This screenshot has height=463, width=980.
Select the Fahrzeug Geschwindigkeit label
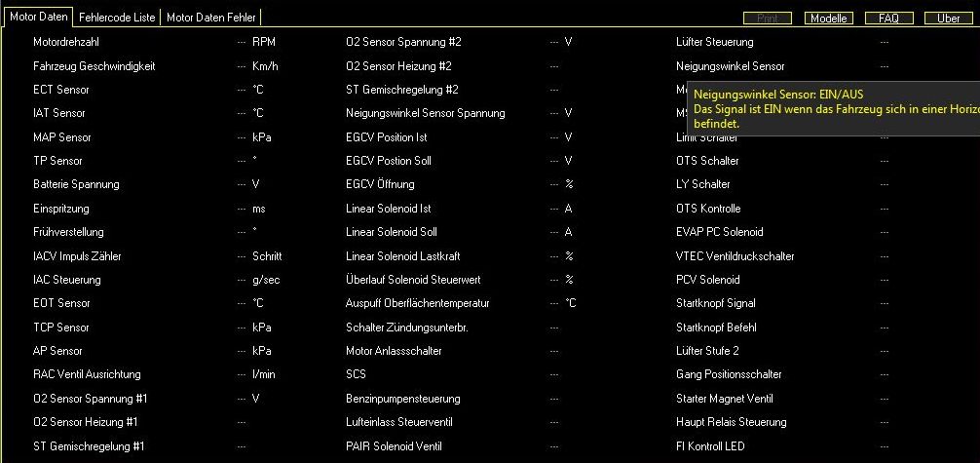click(94, 66)
